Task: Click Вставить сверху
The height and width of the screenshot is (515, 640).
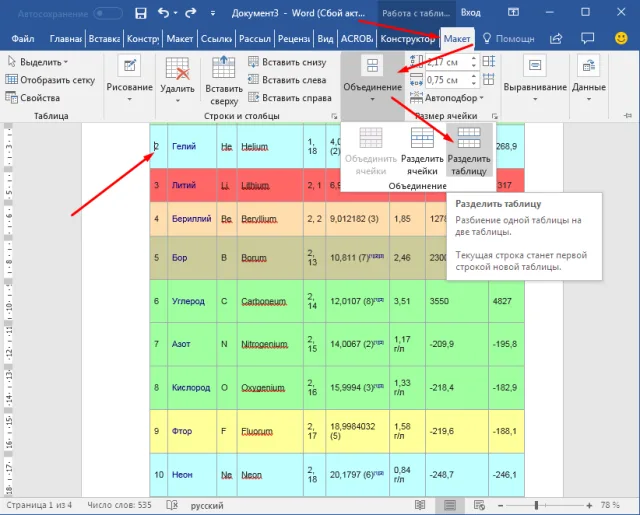Action: (x=224, y=80)
